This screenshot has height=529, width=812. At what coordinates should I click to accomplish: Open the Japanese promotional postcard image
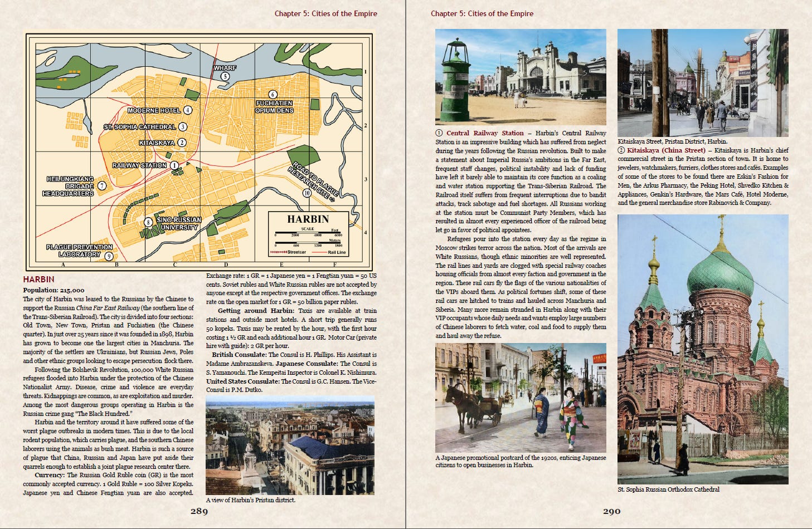coord(521,398)
